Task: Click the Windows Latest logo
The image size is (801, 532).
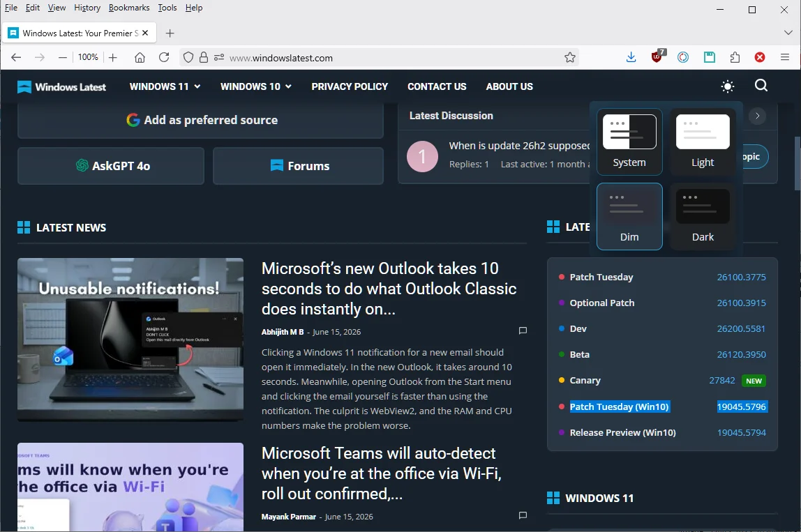Action: point(61,86)
